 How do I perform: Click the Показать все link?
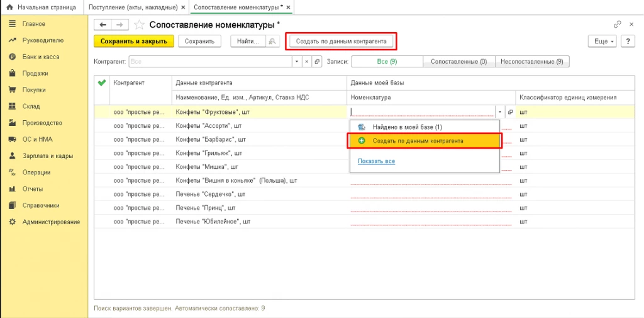[x=376, y=161]
